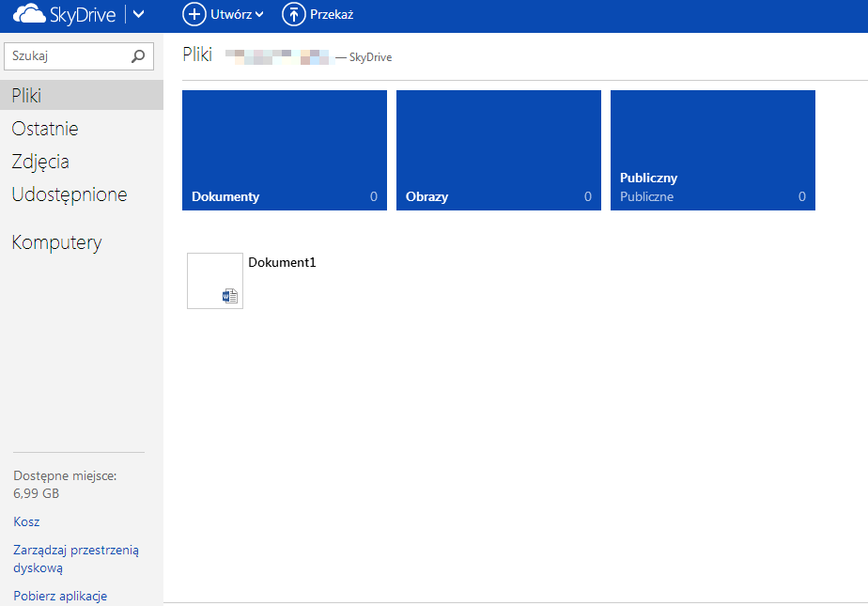Image resolution: width=868 pixels, height=606 pixels.
Task: Click the Dokument1 file name
Action: click(x=283, y=262)
